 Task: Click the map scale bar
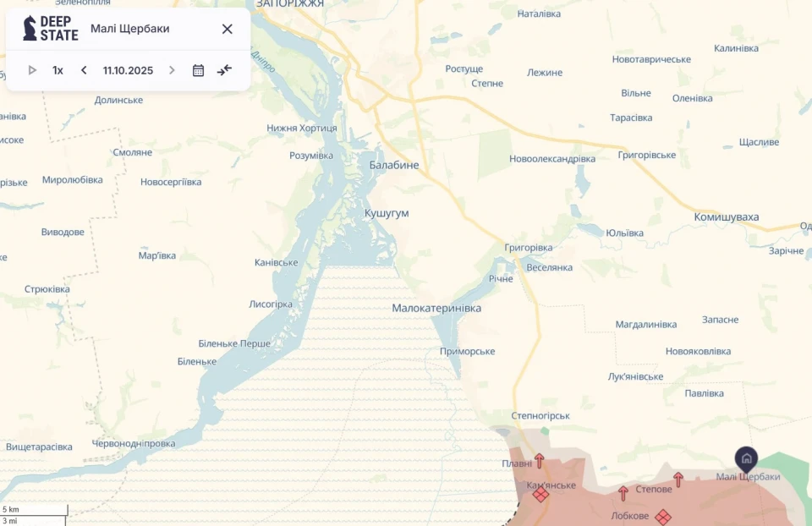tap(34, 514)
